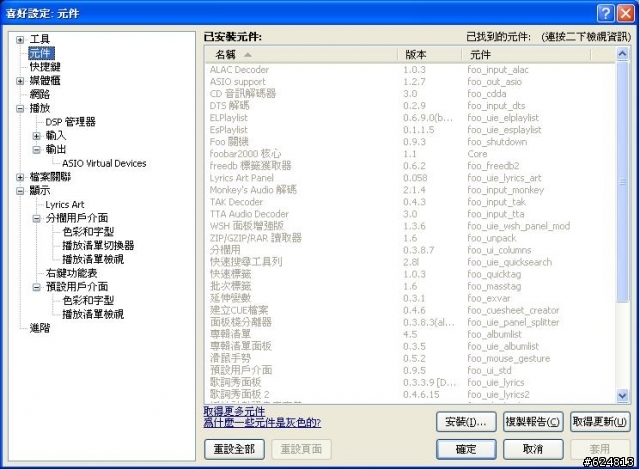This screenshot has width=640, height=470.
Task: Select ZIP/GZIP/RAR 讀取器 component row
Action: pos(410,238)
